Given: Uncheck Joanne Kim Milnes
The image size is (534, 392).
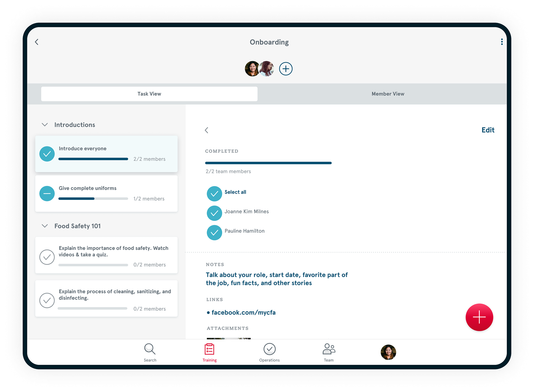Looking at the screenshot, I should click(x=214, y=213).
